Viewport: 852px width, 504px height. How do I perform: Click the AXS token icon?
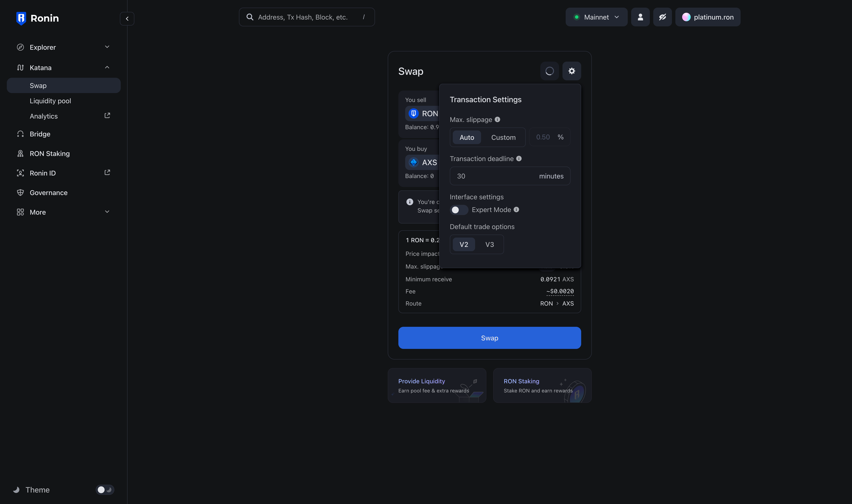tap(413, 162)
